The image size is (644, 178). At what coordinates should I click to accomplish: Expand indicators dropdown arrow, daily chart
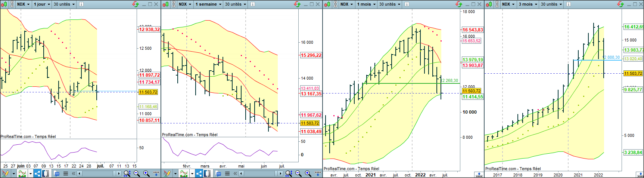click(31, 174)
